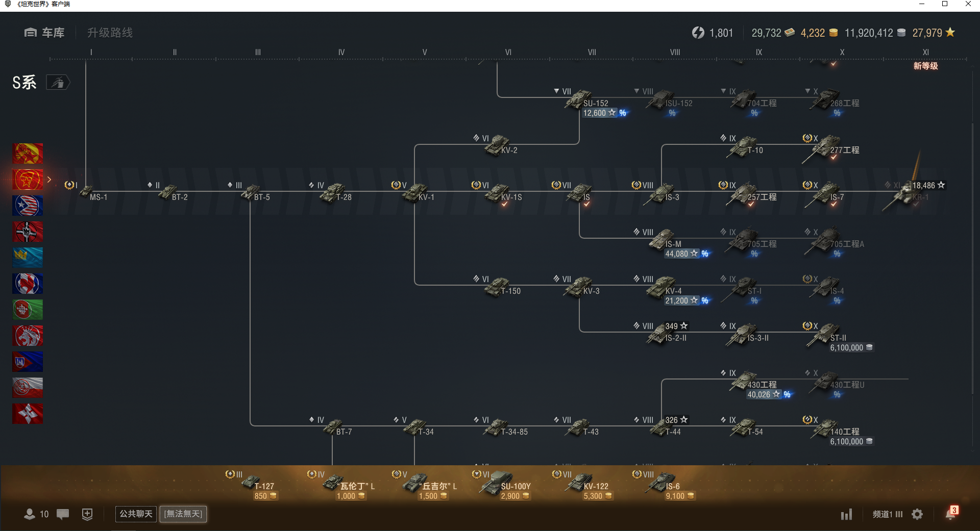980x531 pixels.
Task: Open the 公共聊天 chat channel
Action: [x=136, y=514]
